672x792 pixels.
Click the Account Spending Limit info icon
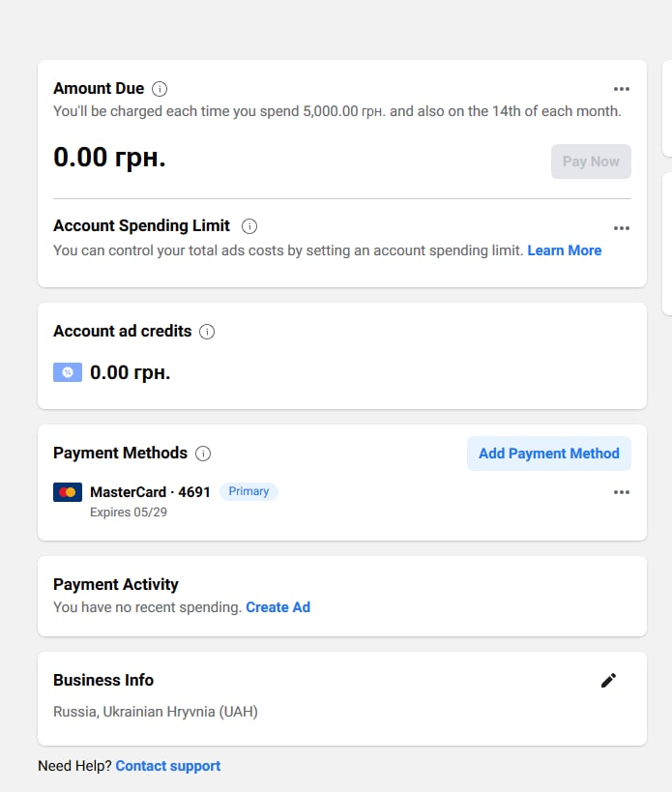pyautogui.click(x=248, y=225)
